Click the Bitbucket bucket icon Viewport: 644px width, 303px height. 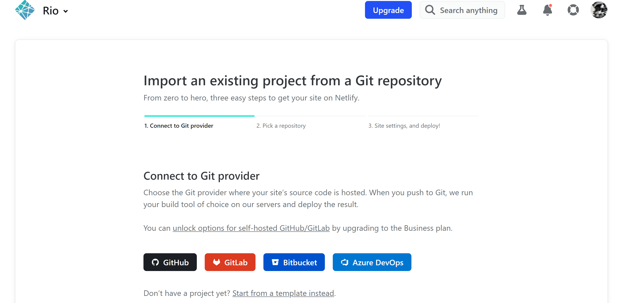click(x=275, y=262)
